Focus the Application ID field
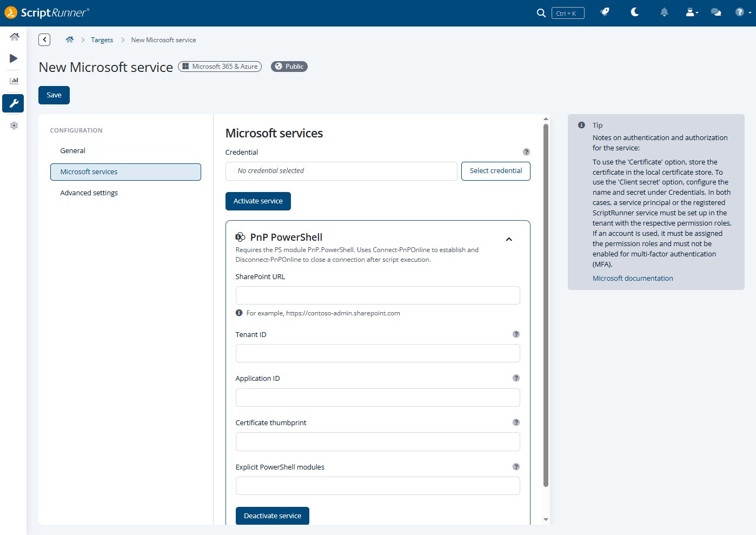Screen dimensions: 756x535 [378, 398]
